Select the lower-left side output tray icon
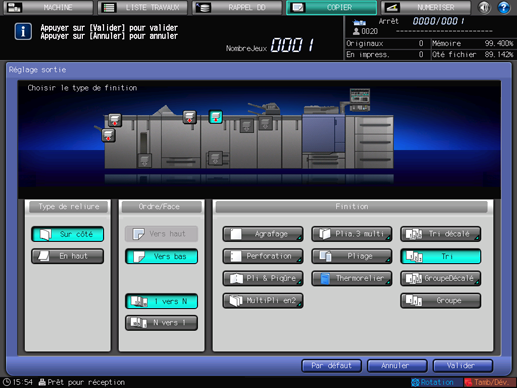517x388 pixels. [x=108, y=136]
